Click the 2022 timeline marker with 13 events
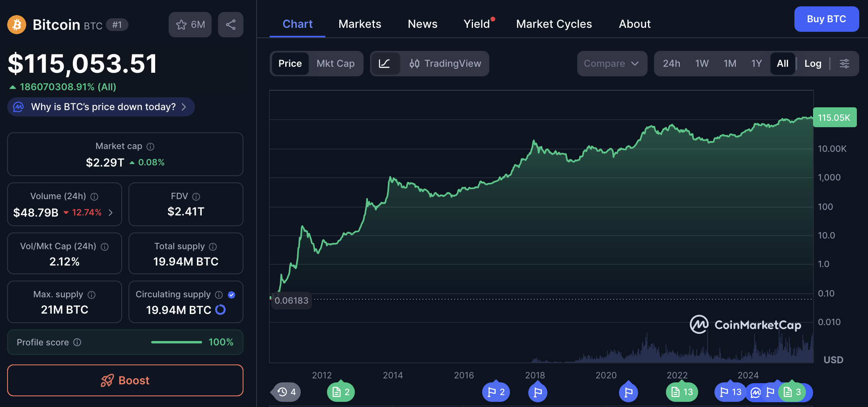Screen dimensions: 868x407 682,392
